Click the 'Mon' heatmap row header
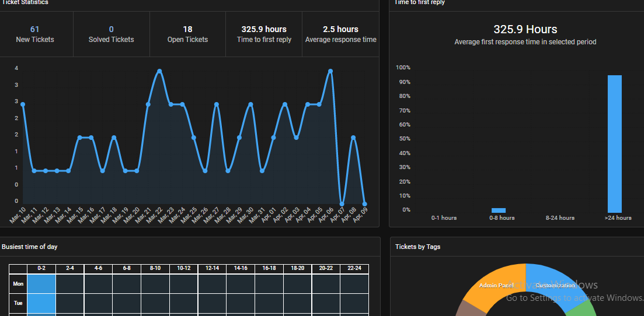 click(x=18, y=284)
